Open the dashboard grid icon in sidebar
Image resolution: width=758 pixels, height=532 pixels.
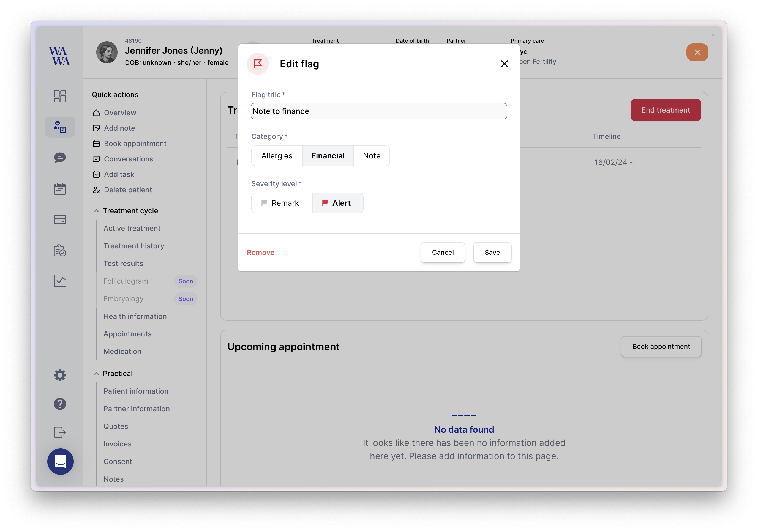pyautogui.click(x=60, y=96)
